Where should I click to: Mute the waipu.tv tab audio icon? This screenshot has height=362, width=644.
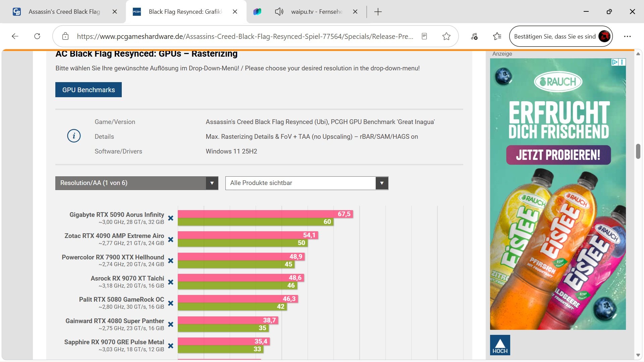(279, 12)
